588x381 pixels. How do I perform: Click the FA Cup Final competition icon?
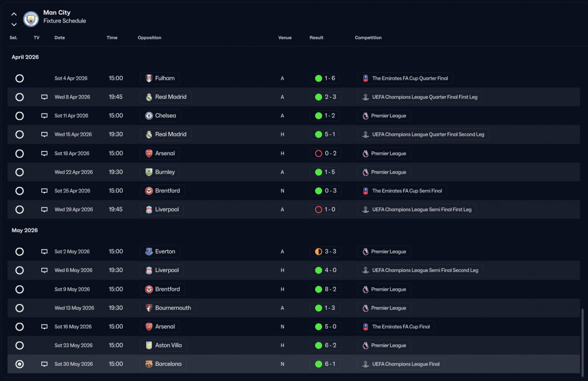[365, 327]
